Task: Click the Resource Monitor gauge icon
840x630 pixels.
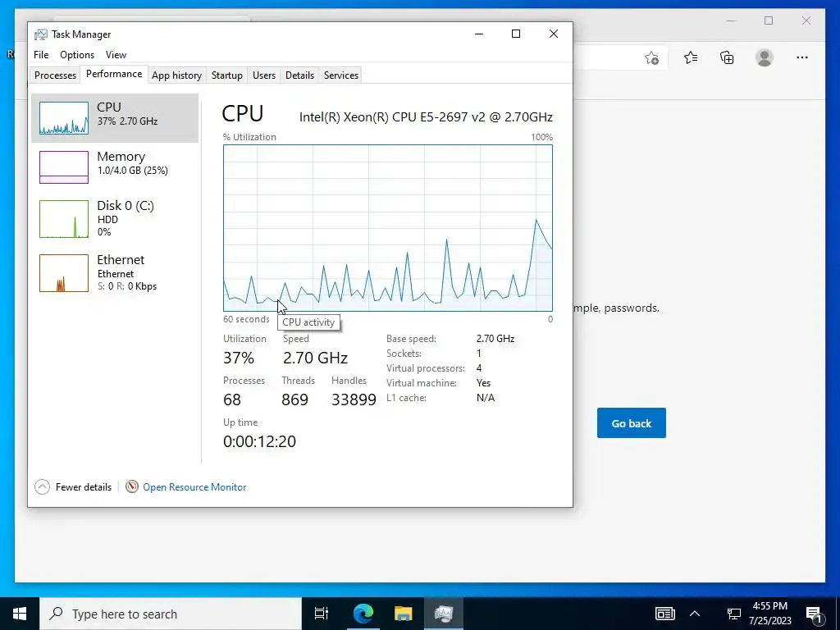Action: coord(132,486)
